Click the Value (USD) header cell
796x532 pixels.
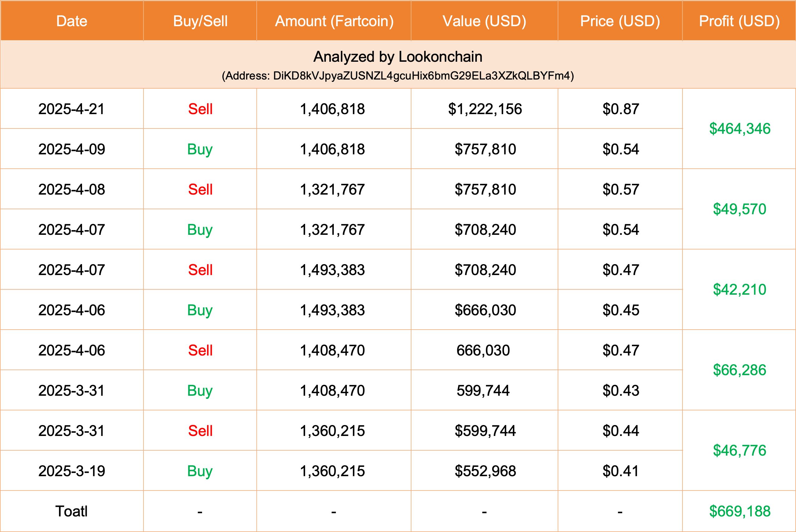[484, 21]
